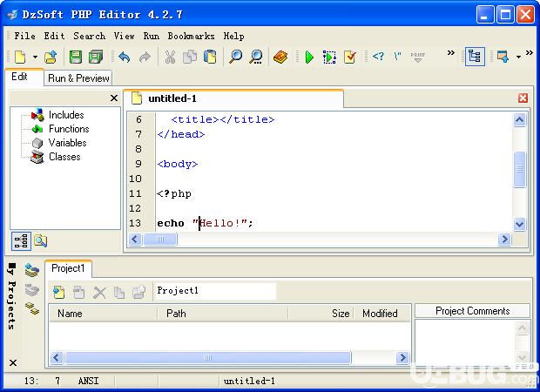Click the Find Next magnifier icon

point(256,57)
